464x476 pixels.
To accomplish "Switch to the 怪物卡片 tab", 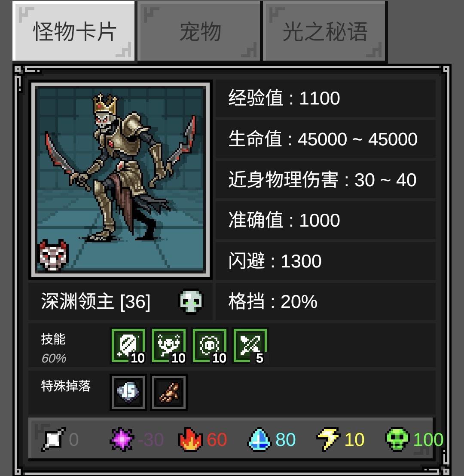I will click(74, 31).
